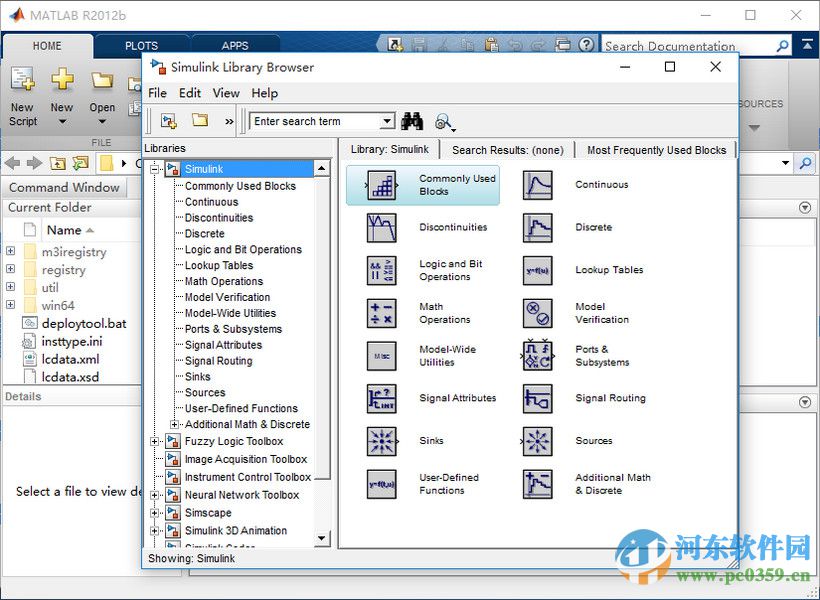Click the binoculars search icon
This screenshot has height=600, width=820.
413,120
